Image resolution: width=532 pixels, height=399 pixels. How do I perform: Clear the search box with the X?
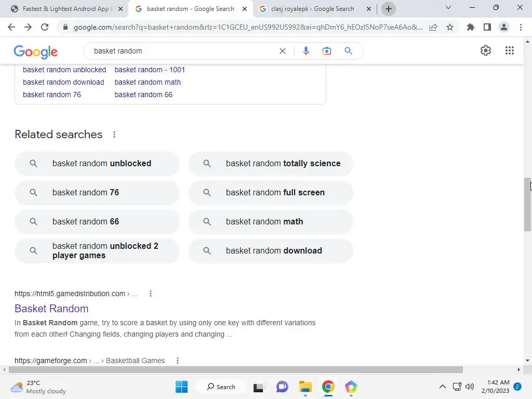coord(282,51)
